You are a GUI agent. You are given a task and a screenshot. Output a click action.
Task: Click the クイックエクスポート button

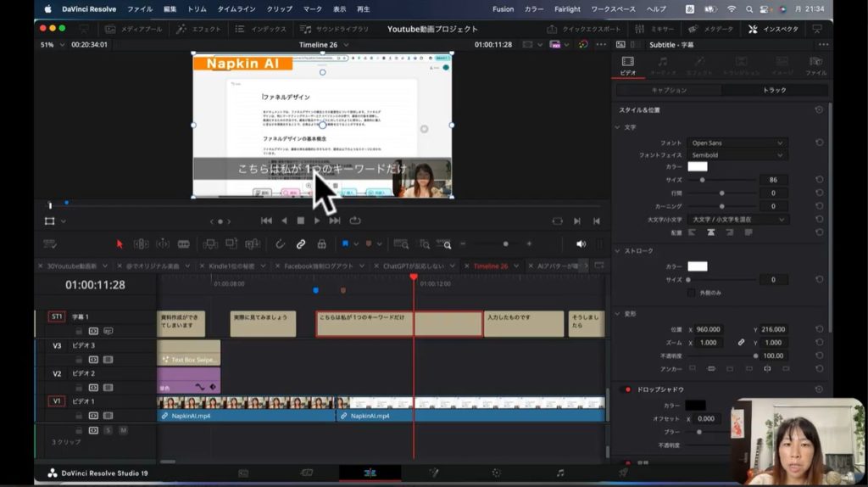(583, 29)
